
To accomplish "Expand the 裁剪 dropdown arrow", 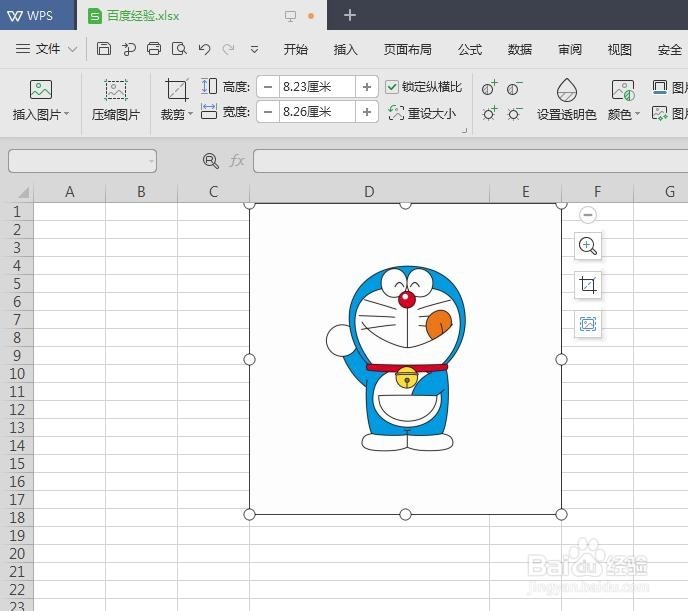I will tap(190, 114).
